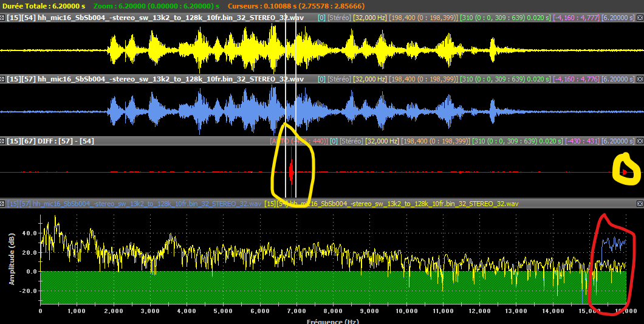Click the small icon left of the DIFF track title

click(x=4, y=141)
